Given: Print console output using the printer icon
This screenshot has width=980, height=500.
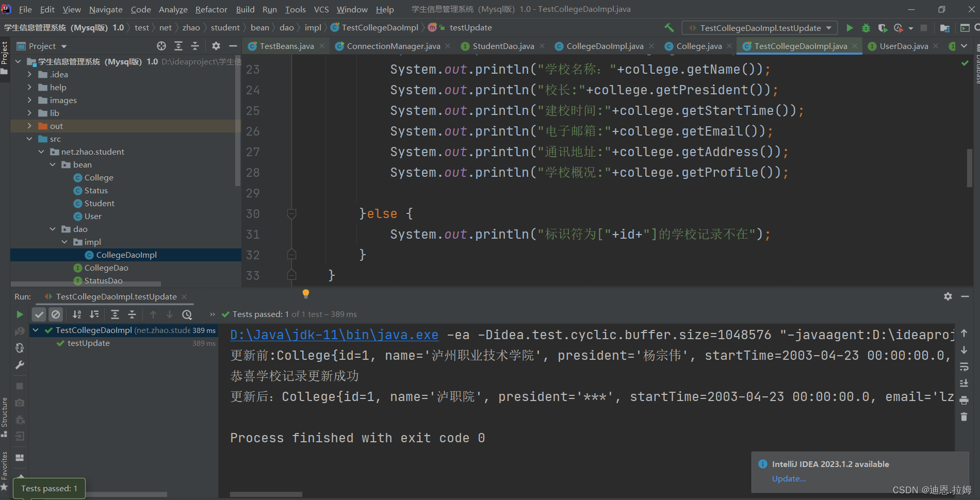Looking at the screenshot, I should (964, 400).
